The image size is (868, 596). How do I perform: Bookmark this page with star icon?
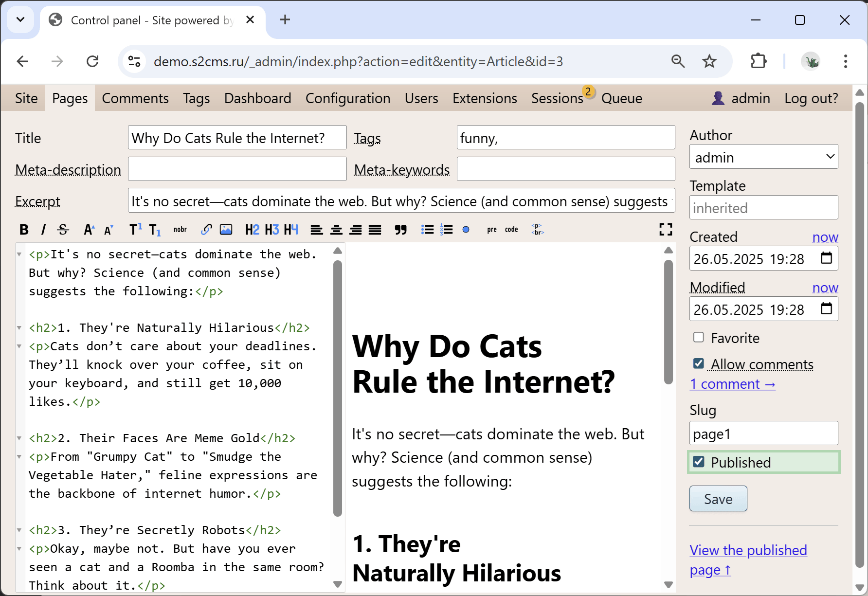point(709,61)
